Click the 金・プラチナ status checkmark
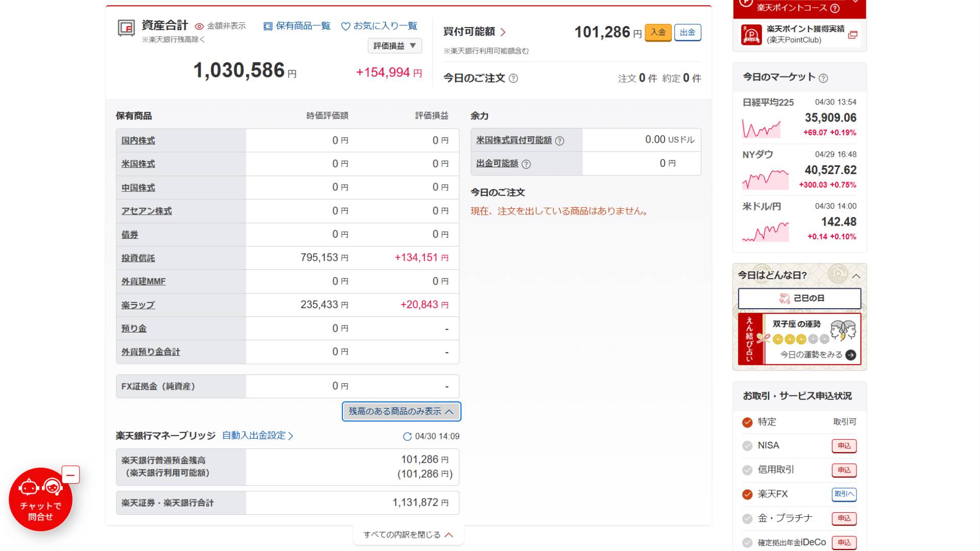This screenshot has height=551, width=980. click(x=747, y=519)
